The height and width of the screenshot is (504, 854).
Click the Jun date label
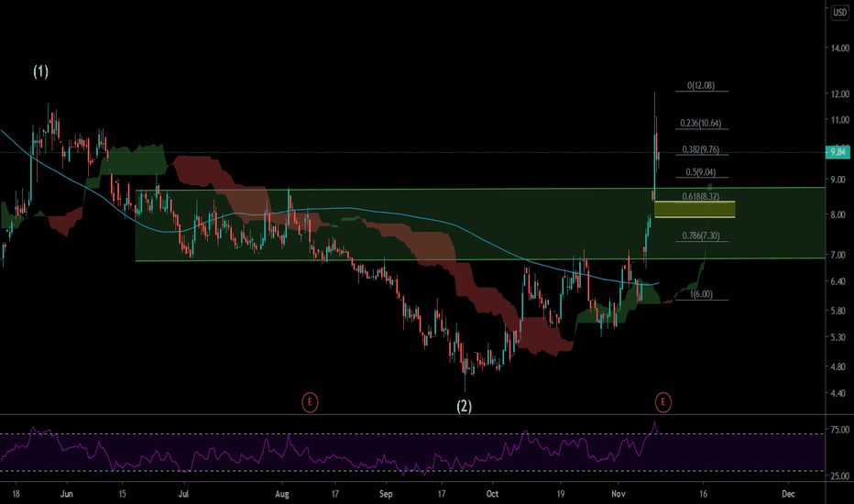click(x=67, y=494)
